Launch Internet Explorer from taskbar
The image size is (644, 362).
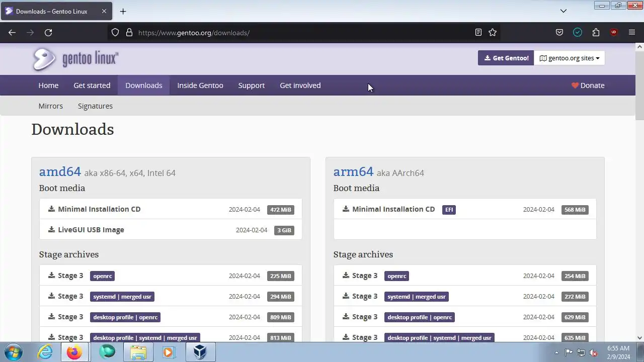[x=45, y=352]
